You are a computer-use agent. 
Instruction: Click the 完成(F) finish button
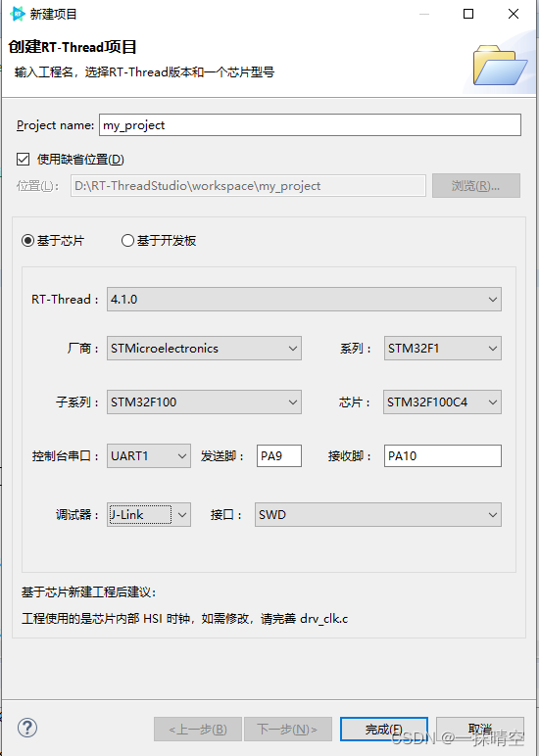tap(384, 729)
